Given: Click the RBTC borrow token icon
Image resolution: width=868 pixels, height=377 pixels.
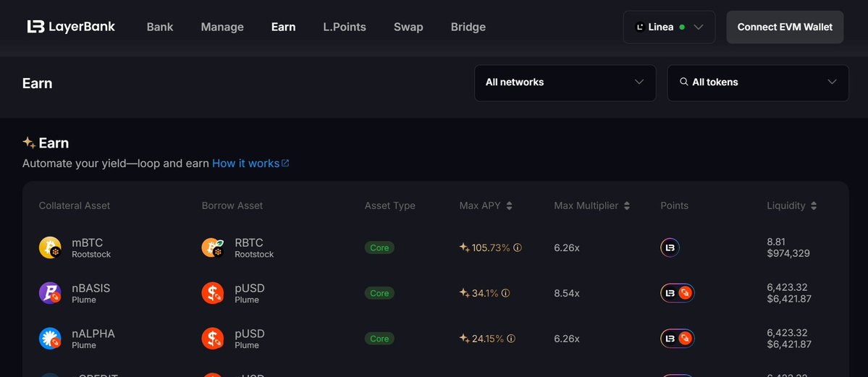Looking at the screenshot, I should click(213, 247).
